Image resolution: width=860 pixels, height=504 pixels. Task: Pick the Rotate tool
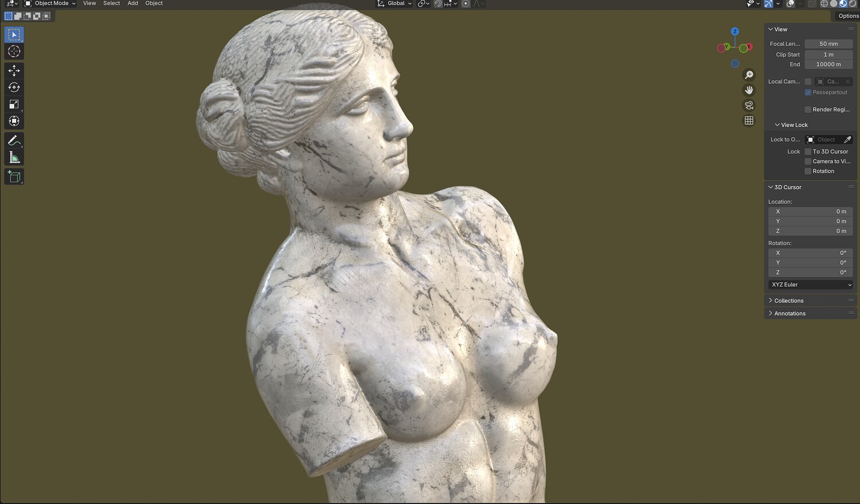pyautogui.click(x=14, y=87)
